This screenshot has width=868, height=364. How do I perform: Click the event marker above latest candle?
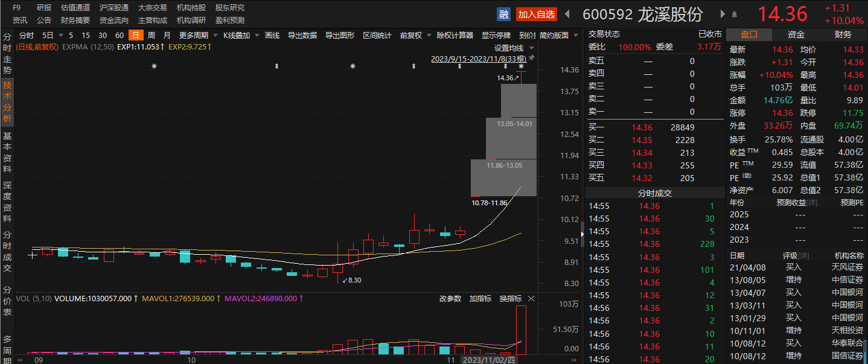coord(522,66)
